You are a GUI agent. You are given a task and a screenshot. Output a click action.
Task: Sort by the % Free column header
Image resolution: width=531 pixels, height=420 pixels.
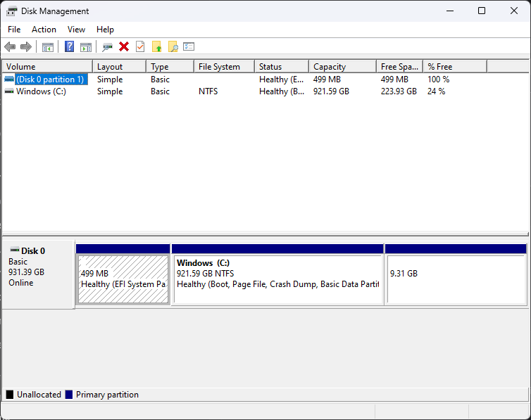click(455, 67)
